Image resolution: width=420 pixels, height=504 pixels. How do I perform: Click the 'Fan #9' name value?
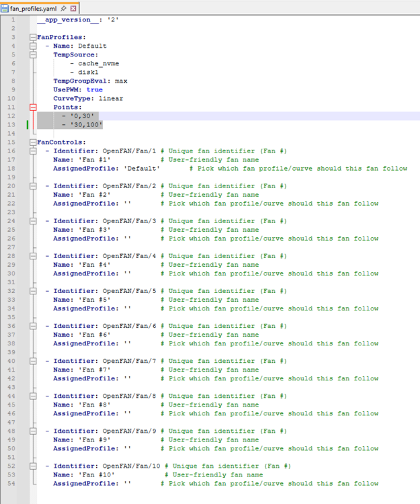coord(95,440)
